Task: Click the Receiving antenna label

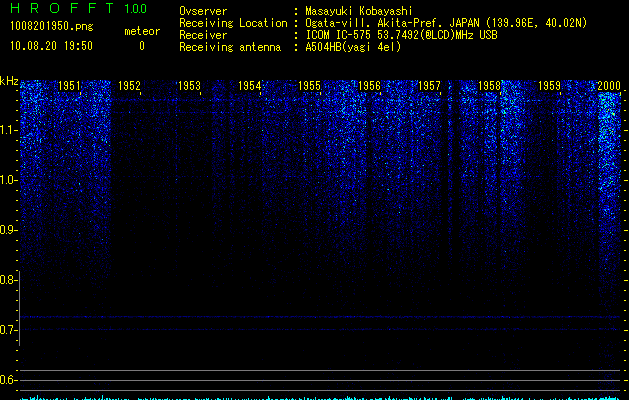Action: [x=230, y=47]
